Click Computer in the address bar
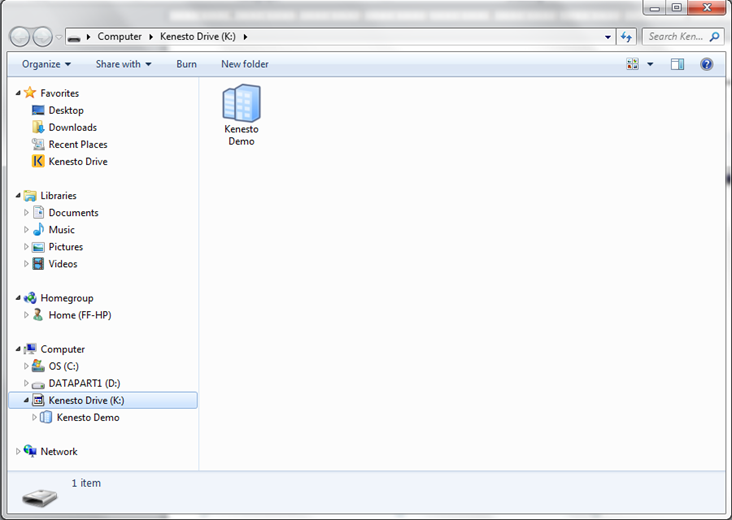Image resolution: width=732 pixels, height=520 pixels. [120, 36]
